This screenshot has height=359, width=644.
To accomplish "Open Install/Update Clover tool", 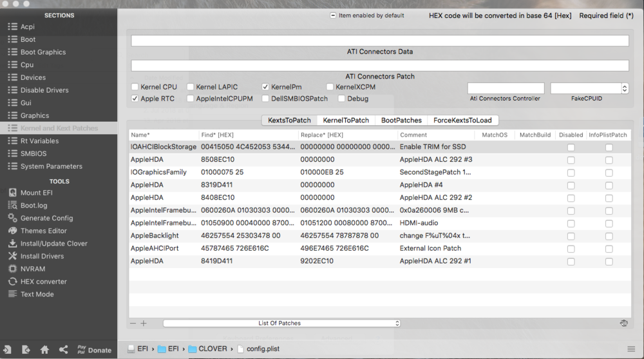I will (54, 244).
